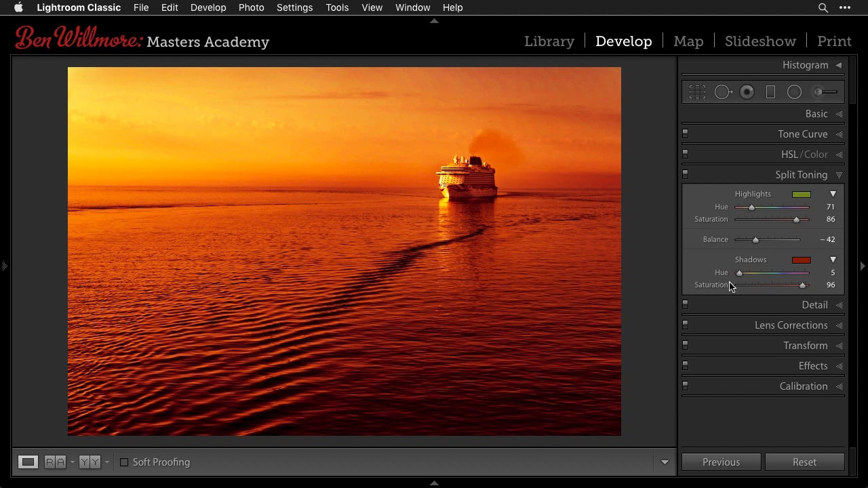Click the sunset cruise ship photo
Screen dimensions: 868x488
coord(344,251)
